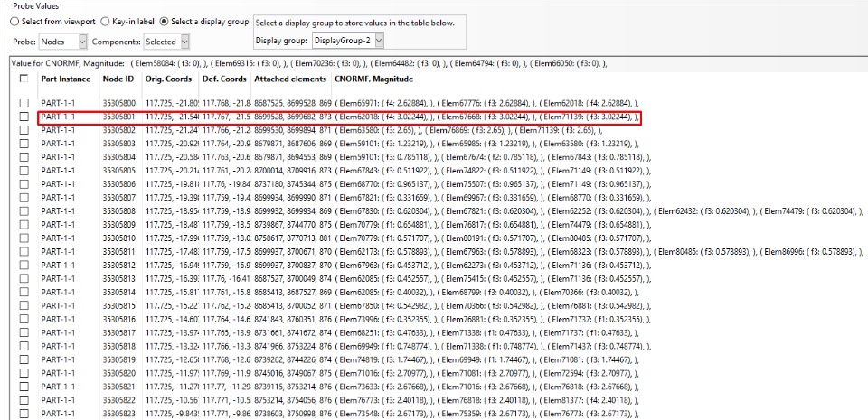
Task: Select Node ID cell 35305819
Action: click(x=119, y=359)
